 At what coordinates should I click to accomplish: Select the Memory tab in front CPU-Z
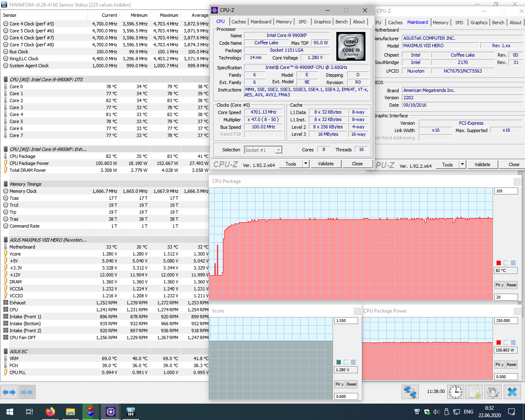point(284,22)
